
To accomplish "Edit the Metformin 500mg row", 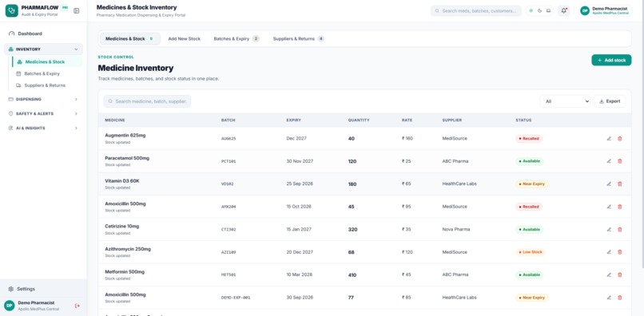I will [609, 275].
